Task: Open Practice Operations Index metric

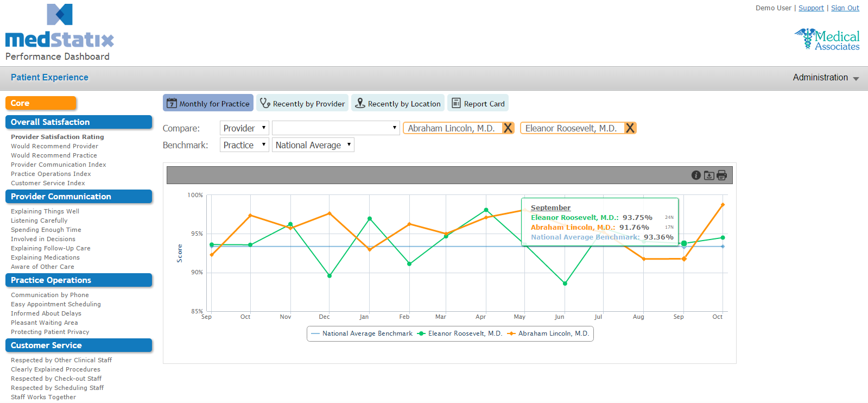Action: 51,174
